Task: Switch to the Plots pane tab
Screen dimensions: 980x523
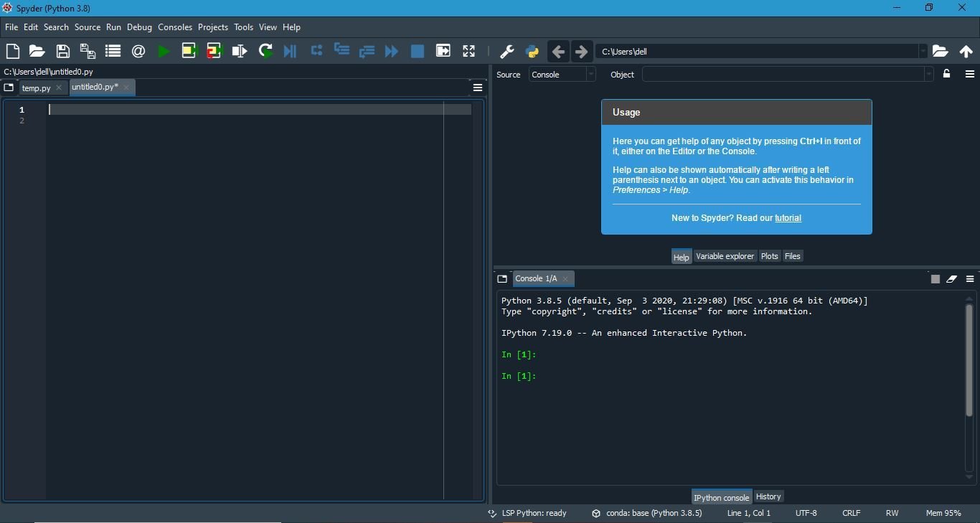Action: 770,256
